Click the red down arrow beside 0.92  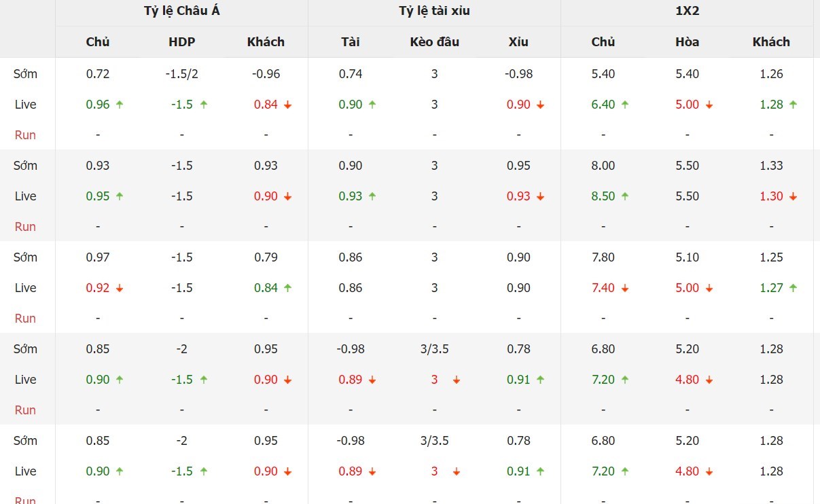point(120,289)
